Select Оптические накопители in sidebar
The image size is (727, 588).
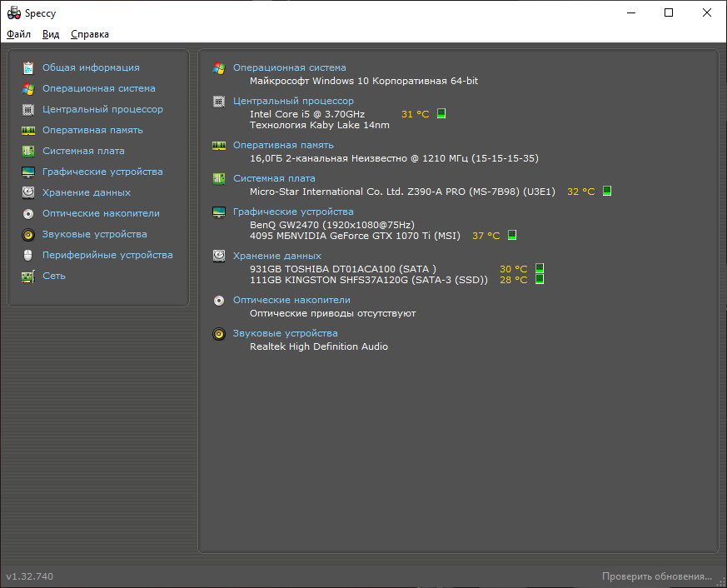(101, 213)
